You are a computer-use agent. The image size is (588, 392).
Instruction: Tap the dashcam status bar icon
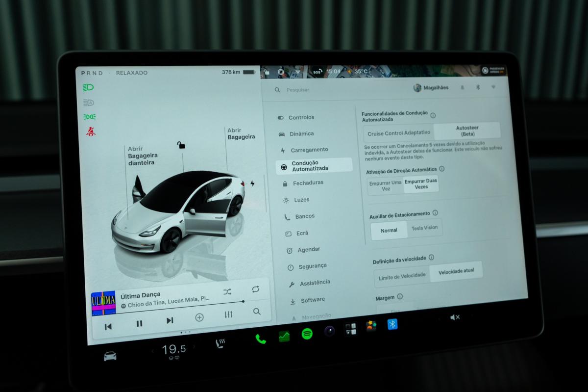281,72
